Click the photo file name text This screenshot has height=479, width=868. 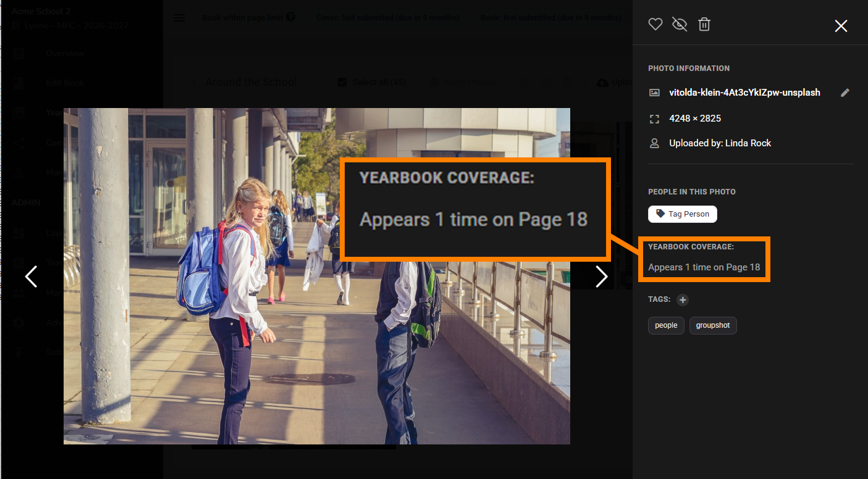coord(744,93)
